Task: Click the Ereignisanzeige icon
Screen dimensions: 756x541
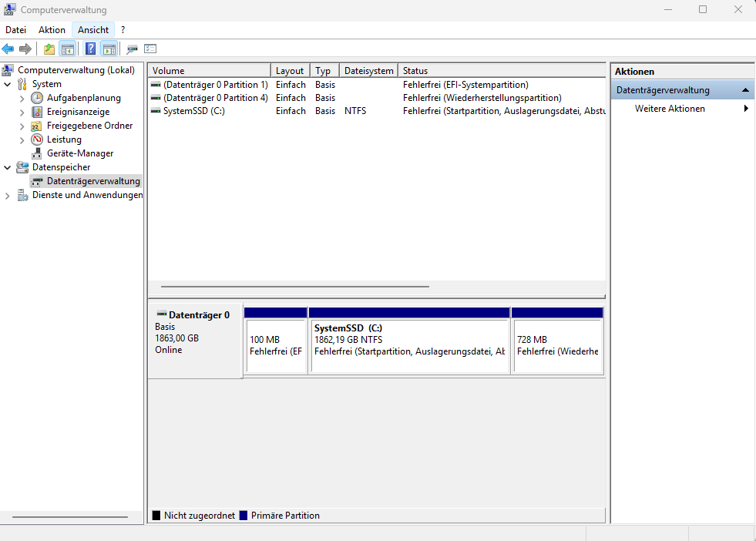Action: tap(37, 112)
